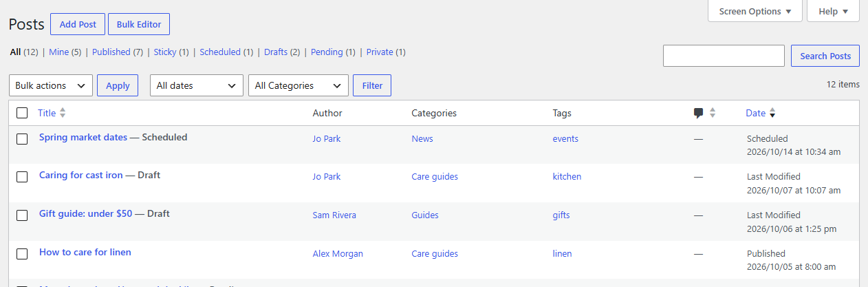Open Care guides category in linen row

[x=435, y=253]
